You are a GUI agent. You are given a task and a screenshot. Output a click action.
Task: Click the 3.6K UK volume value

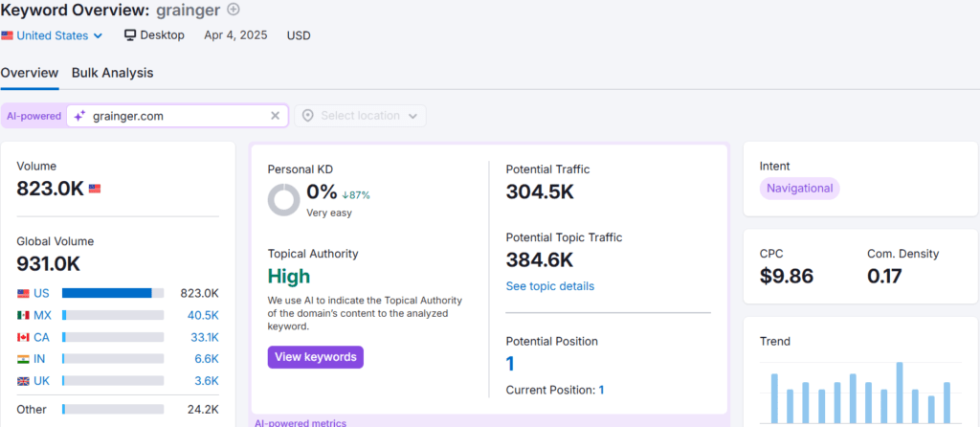(x=207, y=381)
